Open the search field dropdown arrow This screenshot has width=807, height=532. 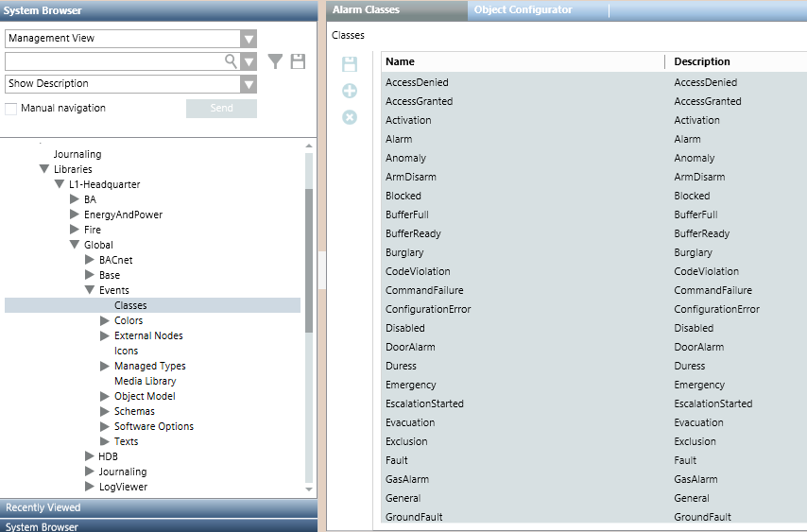[248, 61]
